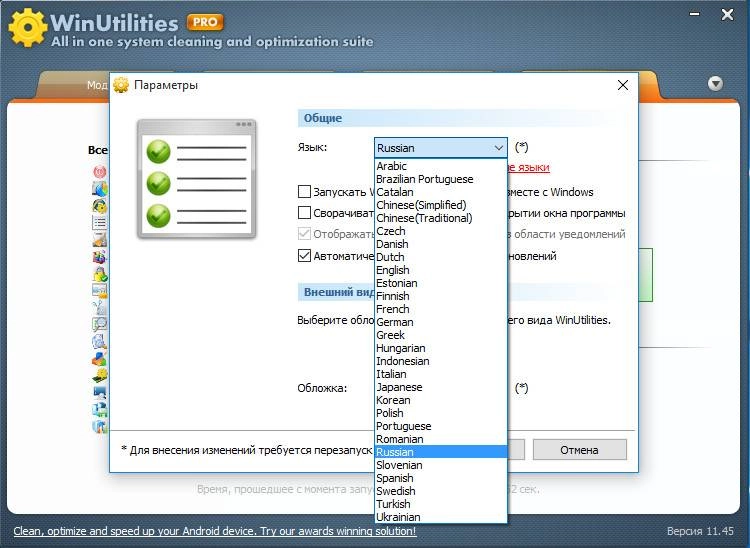Viewport: 750px width, 548px height.
Task: Click the greyed Отображать notification area checkbox
Action: 304,234
